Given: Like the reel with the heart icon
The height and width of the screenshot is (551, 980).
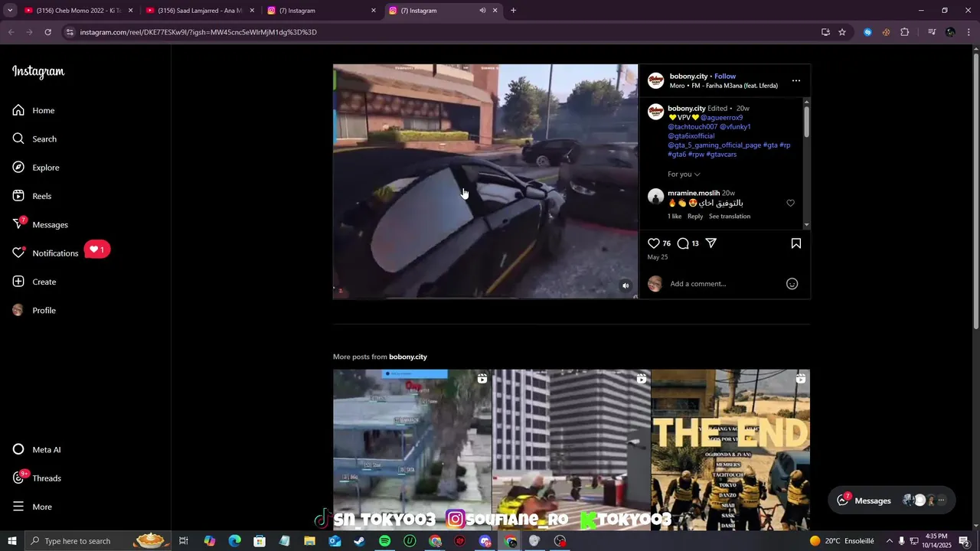Looking at the screenshot, I should click(654, 243).
